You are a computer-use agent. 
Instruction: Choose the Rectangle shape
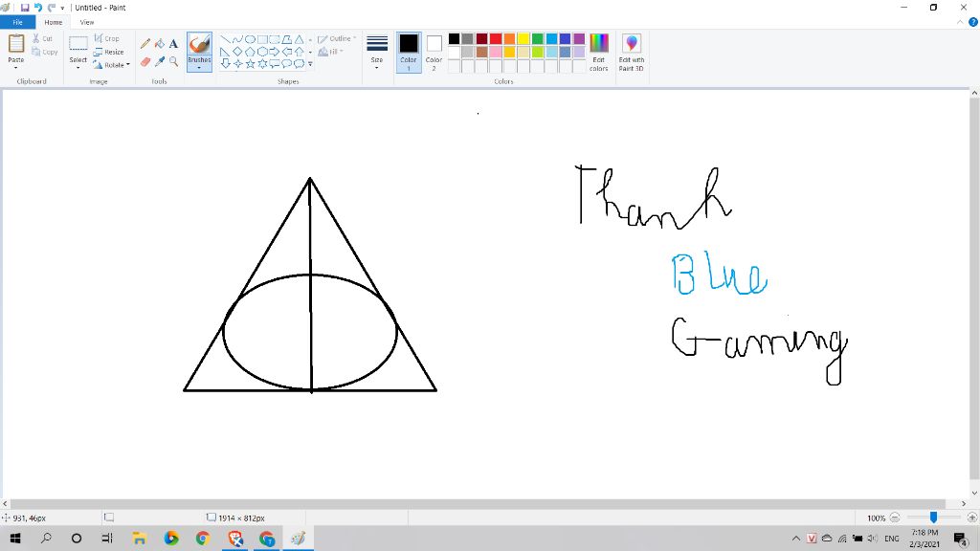[262, 39]
